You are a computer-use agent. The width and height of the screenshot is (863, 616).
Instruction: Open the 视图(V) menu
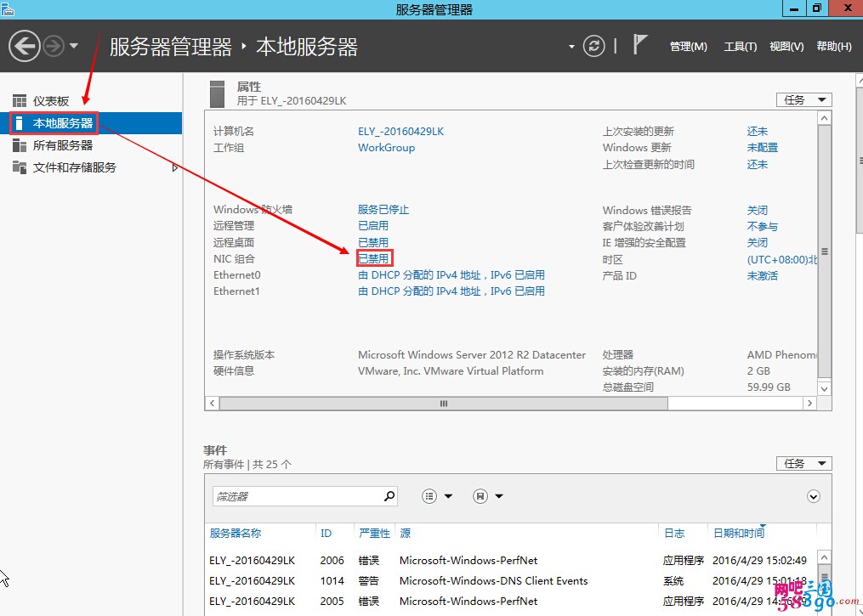(786, 47)
